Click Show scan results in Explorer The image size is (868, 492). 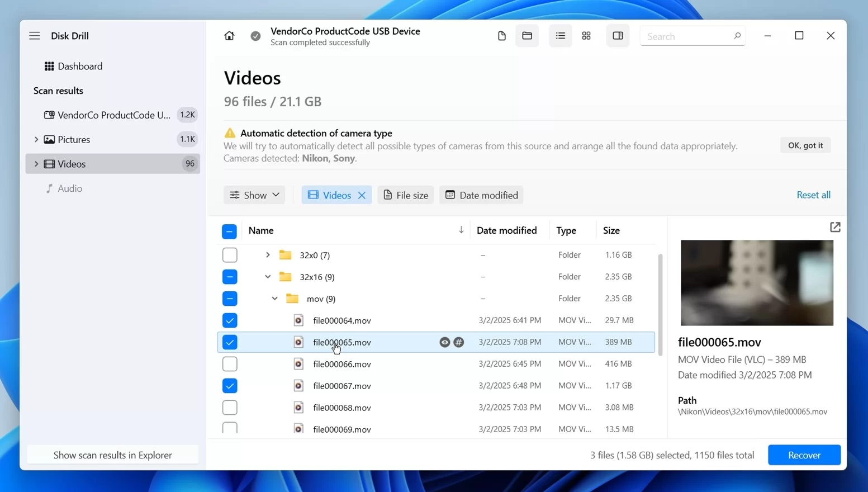(113, 455)
